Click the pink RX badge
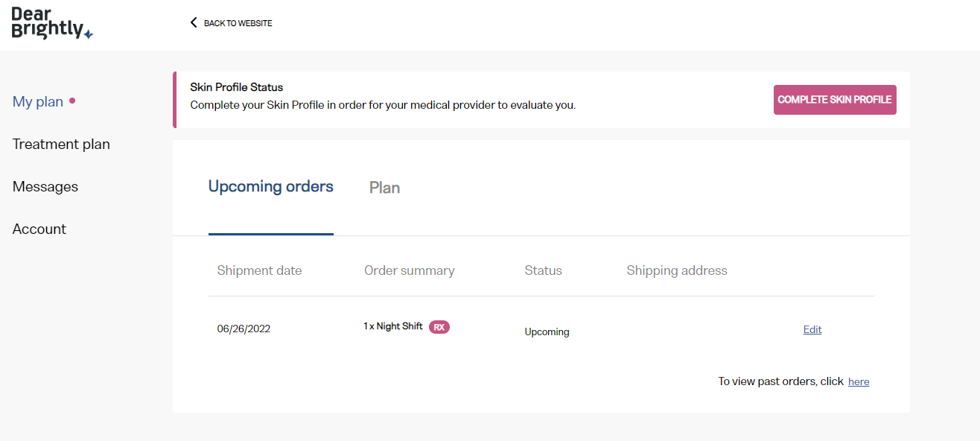 click(439, 327)
